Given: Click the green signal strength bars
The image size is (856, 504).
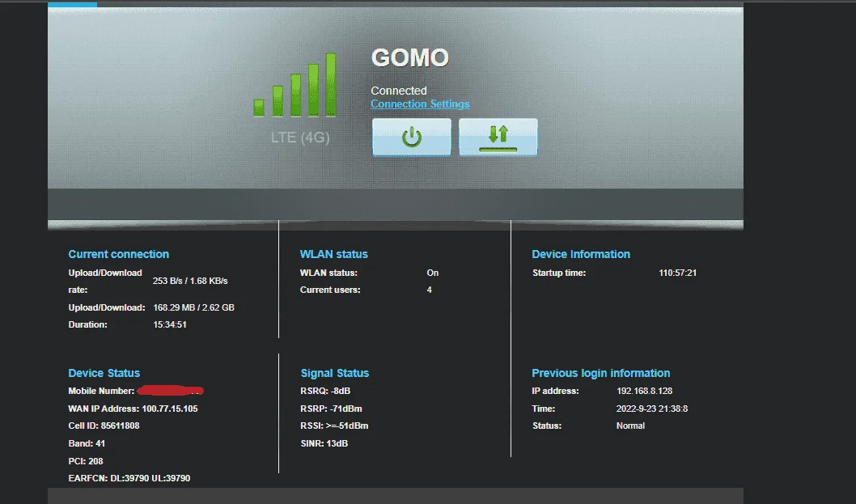Looking at the screenshot, I should 295,85.
